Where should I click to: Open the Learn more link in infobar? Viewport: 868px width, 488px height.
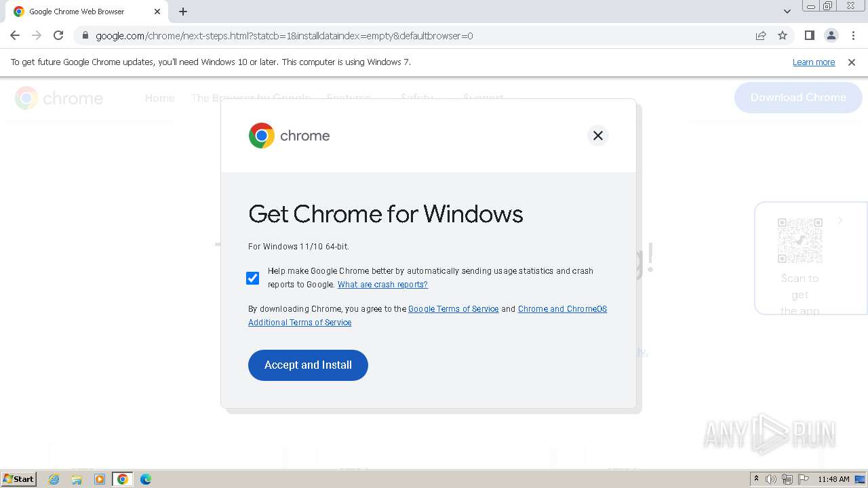(814, 62)
